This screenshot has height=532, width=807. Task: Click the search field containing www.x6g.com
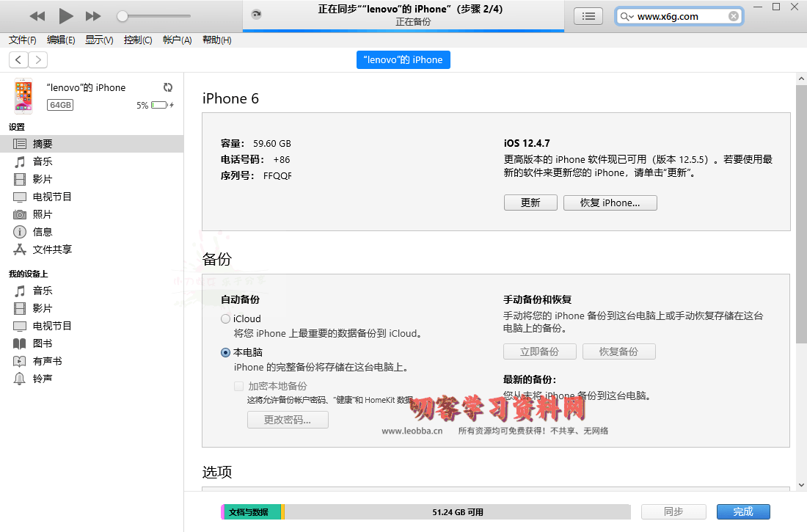(x=679, y=16)
